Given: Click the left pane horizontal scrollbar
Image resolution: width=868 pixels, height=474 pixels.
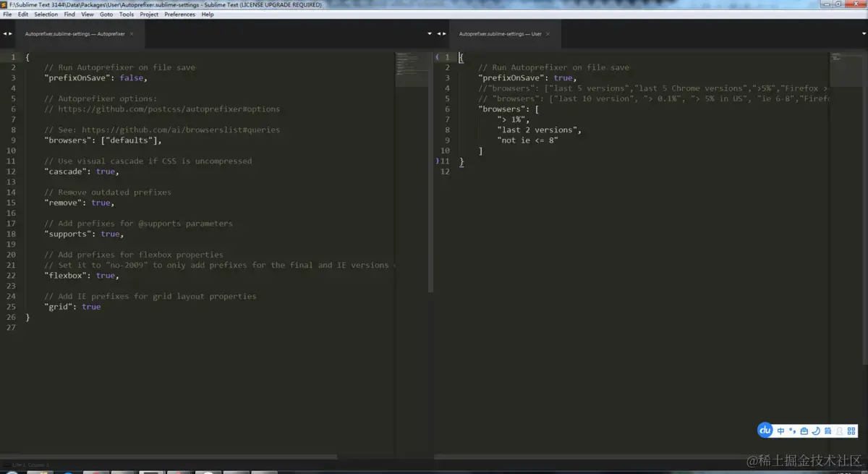Looking at the screenshot, I should pyautogui.click(x=169, y=457).
